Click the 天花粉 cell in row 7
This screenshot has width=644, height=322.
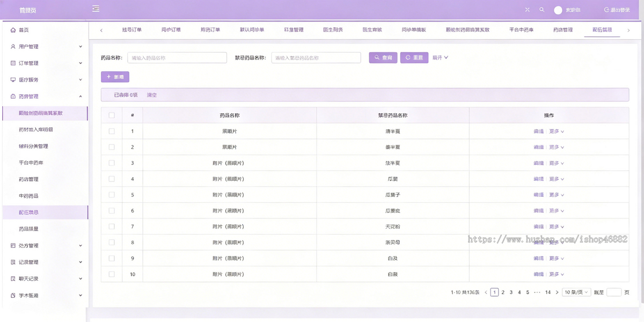393,226
